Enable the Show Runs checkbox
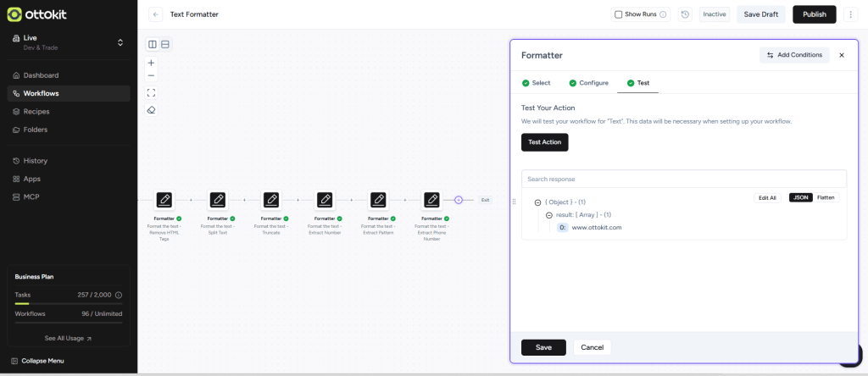Viewport: 868px width, 376px height. click(x=618, y=14)
